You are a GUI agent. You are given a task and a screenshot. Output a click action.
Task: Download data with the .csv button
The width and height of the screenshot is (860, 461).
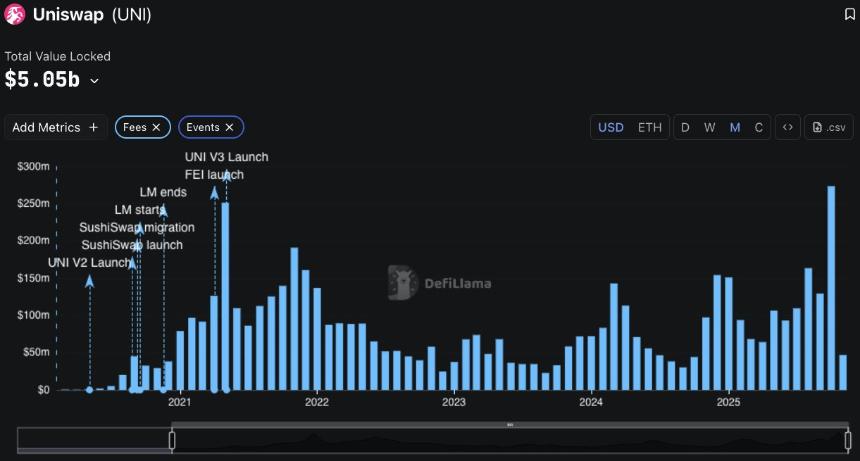[x=829, y=127]
